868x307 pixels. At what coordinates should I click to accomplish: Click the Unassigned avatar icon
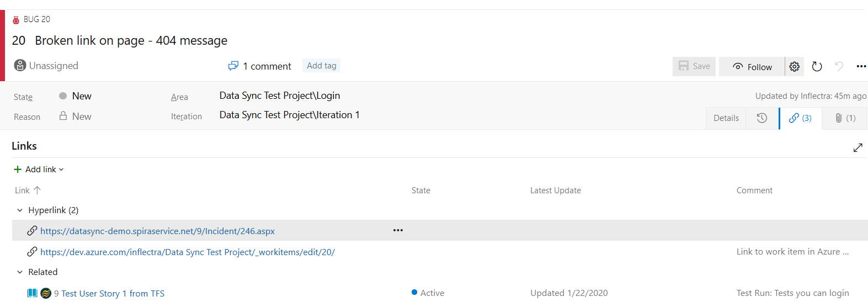[x=20, y=66]
